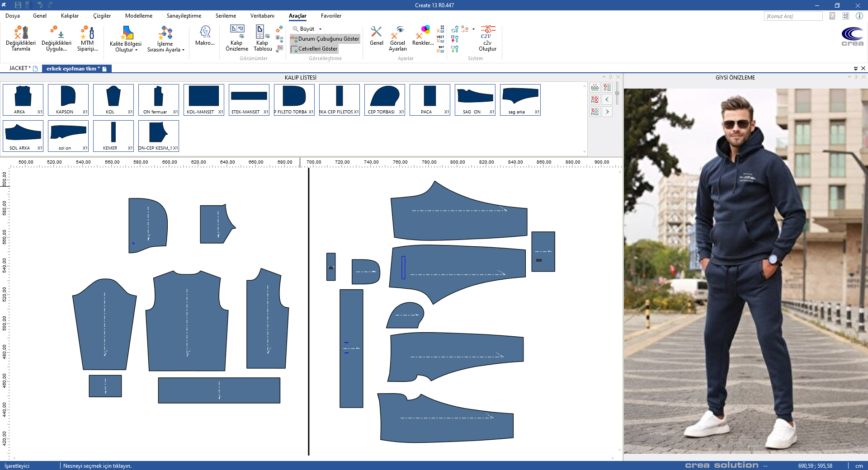Expand the Kalite Bölgesi Oluştur dropdown
This screenshot has width=868, height=470.
point(136,50)
